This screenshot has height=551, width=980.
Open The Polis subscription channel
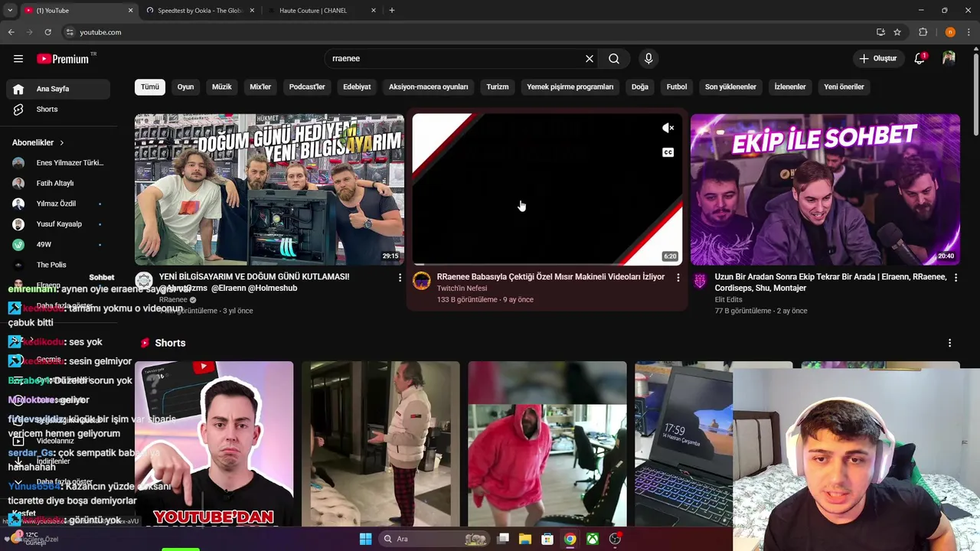pyautogui.click(x=58, y=265)
